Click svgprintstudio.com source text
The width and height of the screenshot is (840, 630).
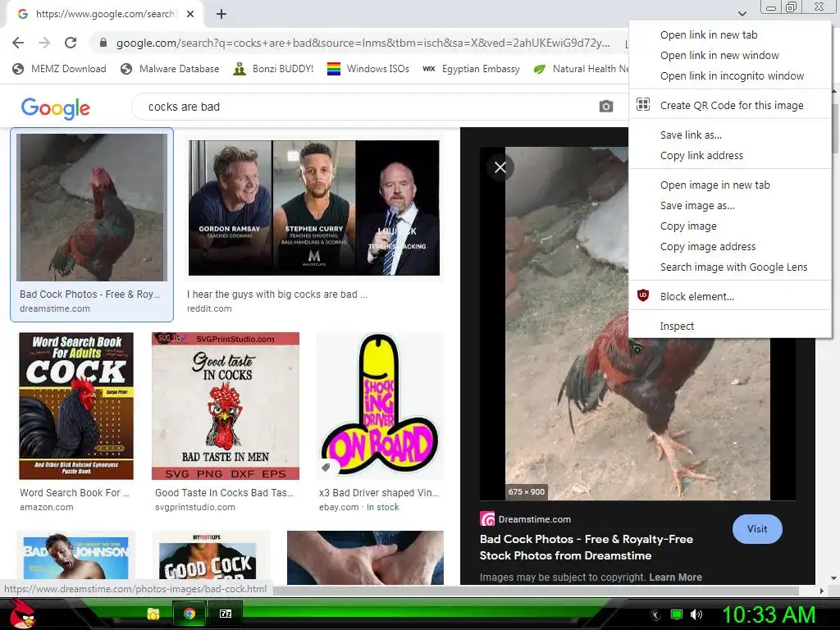pos(195,507)
